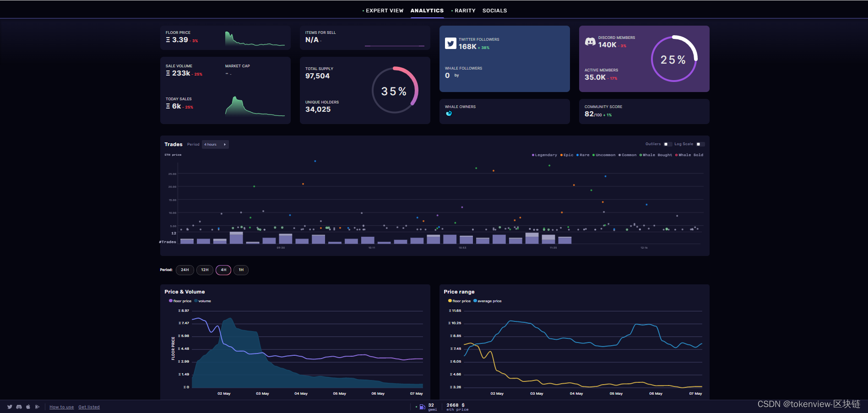Toggle the Outliers switch

pos(667,144)
